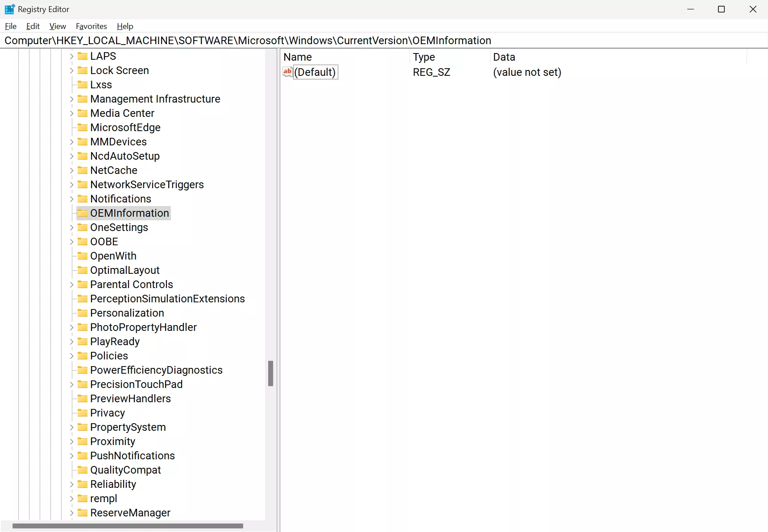The height and width of the screenshot is (532, 768).
Task: Click the Lxss folder icon
Action: 83,85
